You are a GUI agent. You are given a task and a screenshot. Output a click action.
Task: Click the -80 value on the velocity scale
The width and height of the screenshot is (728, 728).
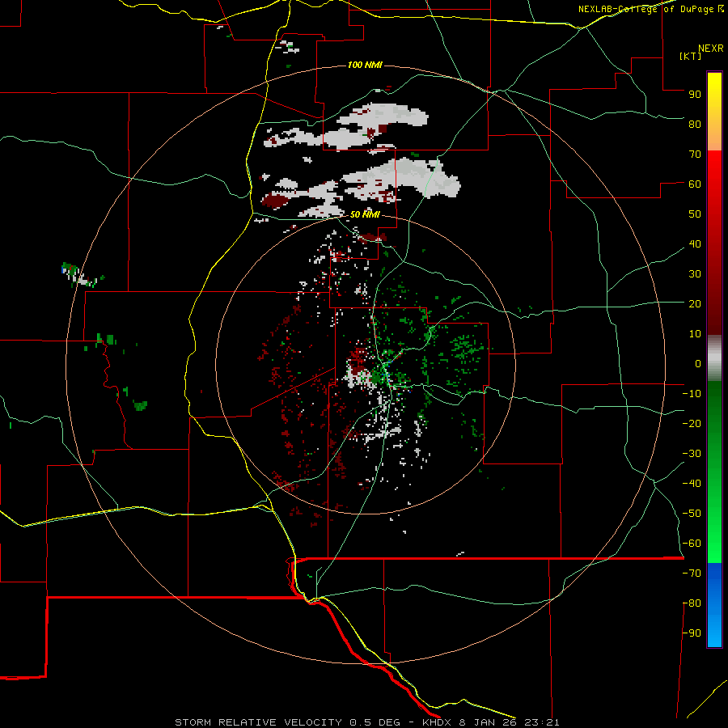click(692, 603)
